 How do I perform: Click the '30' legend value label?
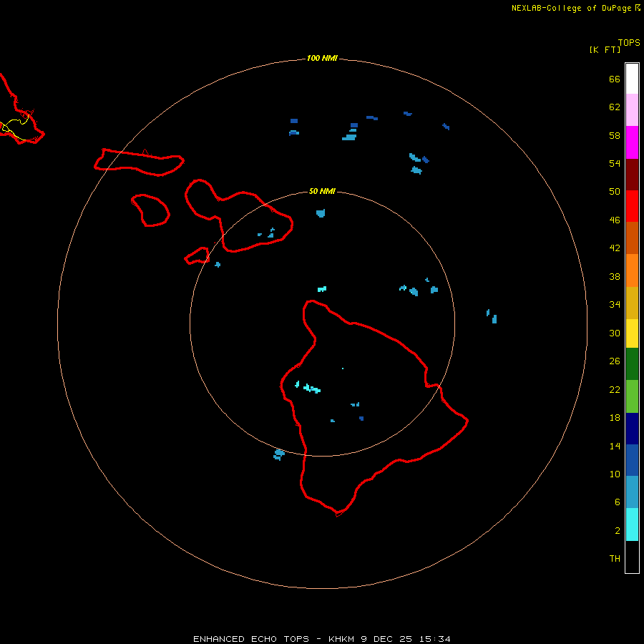point(615,333)
